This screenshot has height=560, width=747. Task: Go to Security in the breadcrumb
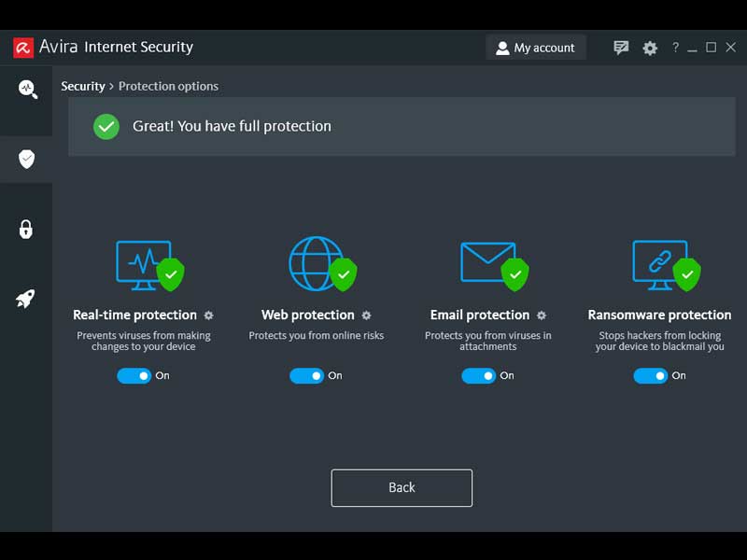coord(83,86)
